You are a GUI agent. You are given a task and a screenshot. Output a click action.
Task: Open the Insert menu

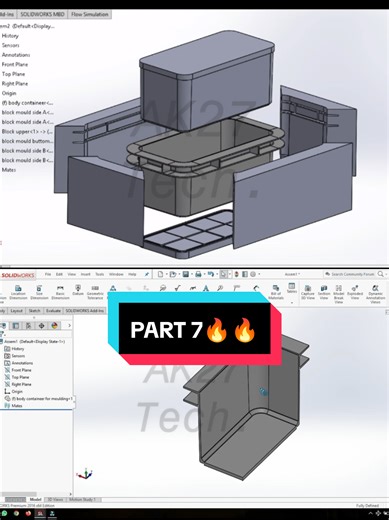85,274
